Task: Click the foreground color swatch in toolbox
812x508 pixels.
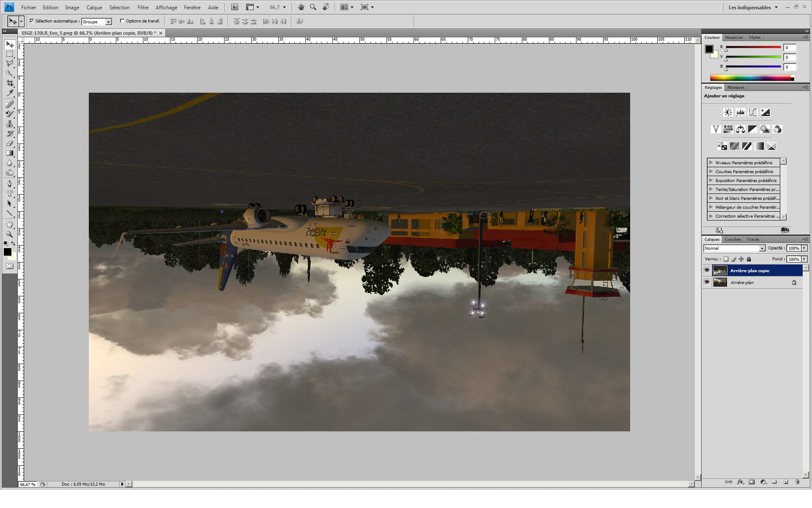Action: (x=7, y=252)
